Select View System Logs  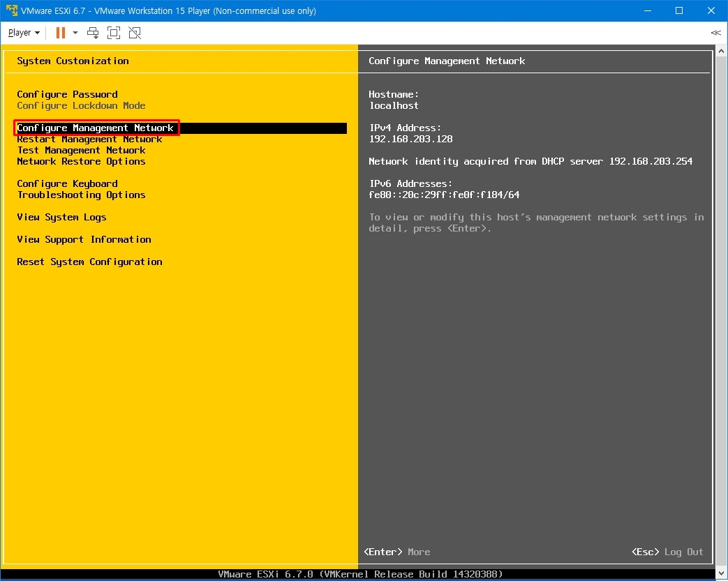pyautogui.click(x=61, y=217)
